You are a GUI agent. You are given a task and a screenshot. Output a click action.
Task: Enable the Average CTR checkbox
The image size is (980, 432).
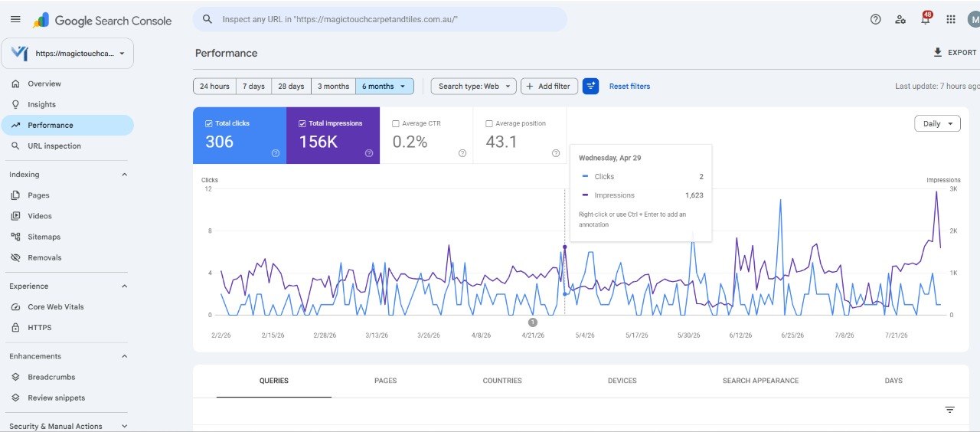[x=396, y=123]
